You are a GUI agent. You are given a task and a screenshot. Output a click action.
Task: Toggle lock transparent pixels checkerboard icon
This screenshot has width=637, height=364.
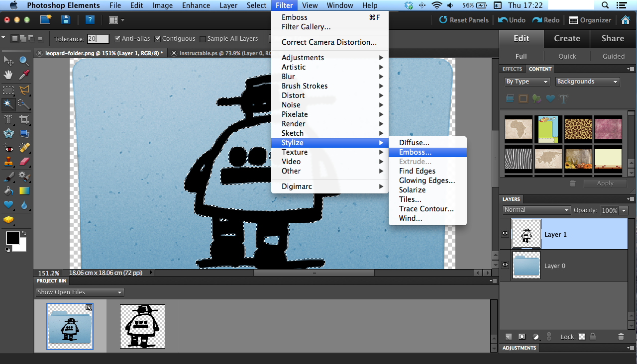(581, 337)
